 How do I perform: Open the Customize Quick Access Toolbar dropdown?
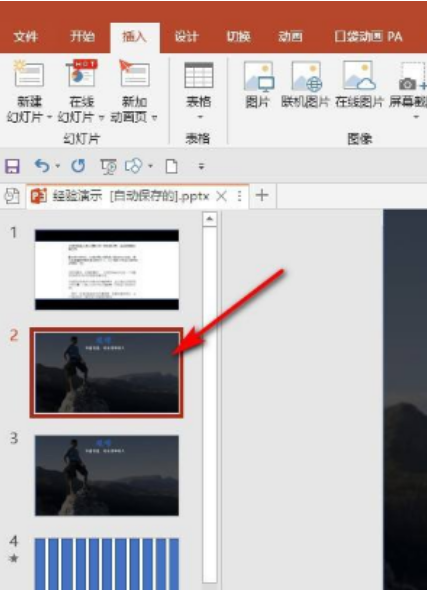[201, 166]
